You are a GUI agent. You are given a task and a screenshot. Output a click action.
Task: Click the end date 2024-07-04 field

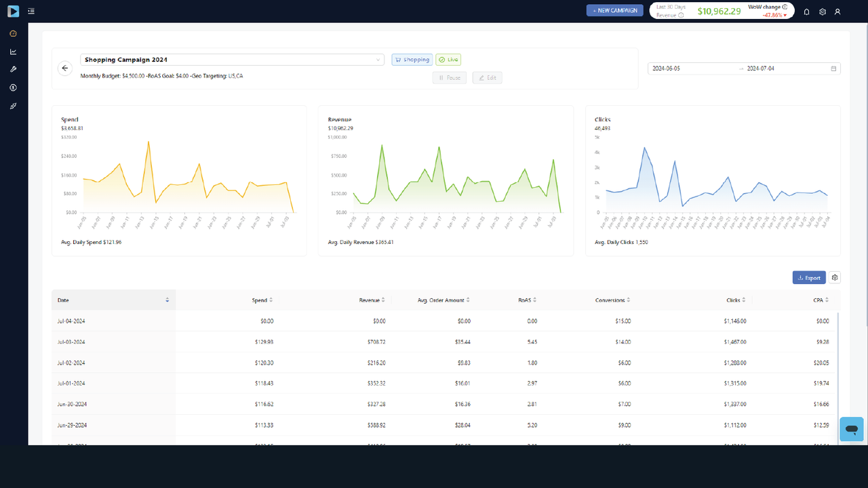(787, 68)
